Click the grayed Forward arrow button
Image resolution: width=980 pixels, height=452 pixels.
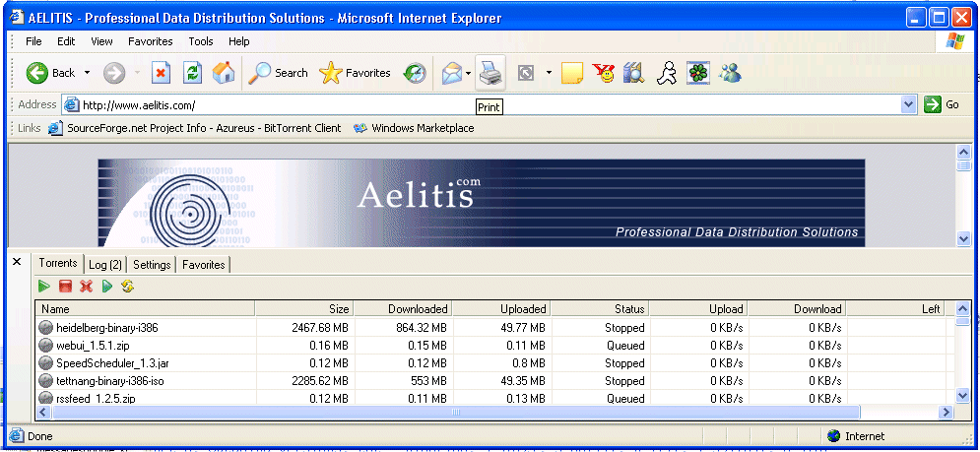(x=113, y=73)
